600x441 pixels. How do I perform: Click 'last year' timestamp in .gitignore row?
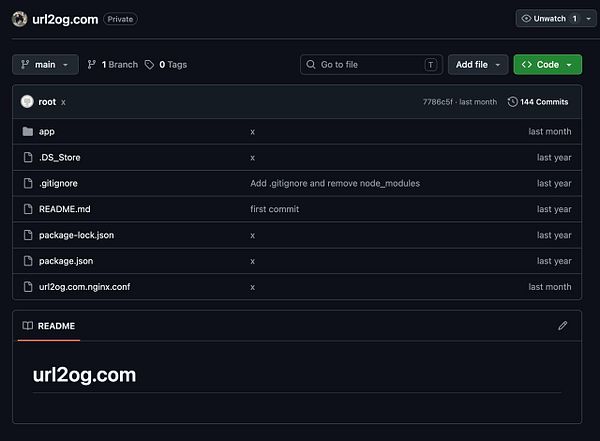tap(554, 183)
